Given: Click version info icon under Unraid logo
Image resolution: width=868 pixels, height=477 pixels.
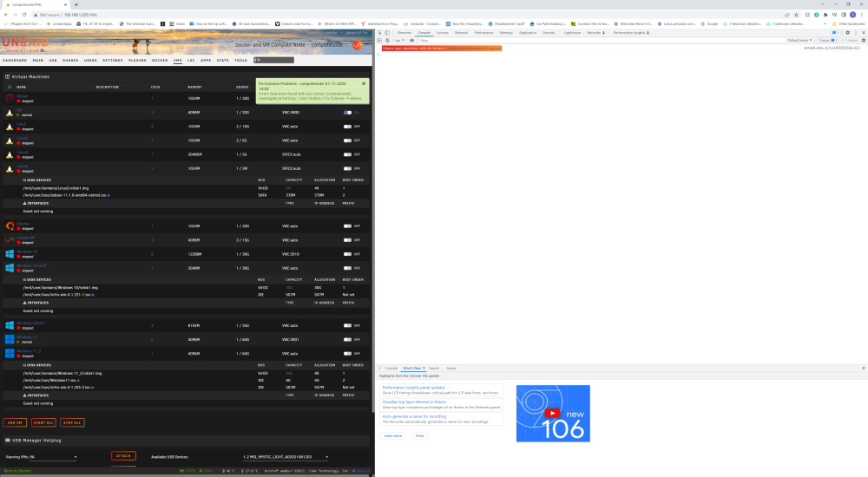Looking at the screenshot, I should pos(43,50).
